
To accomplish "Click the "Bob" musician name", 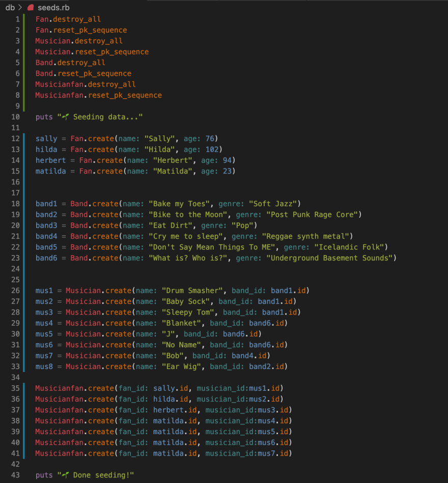I will coord(173,355).
